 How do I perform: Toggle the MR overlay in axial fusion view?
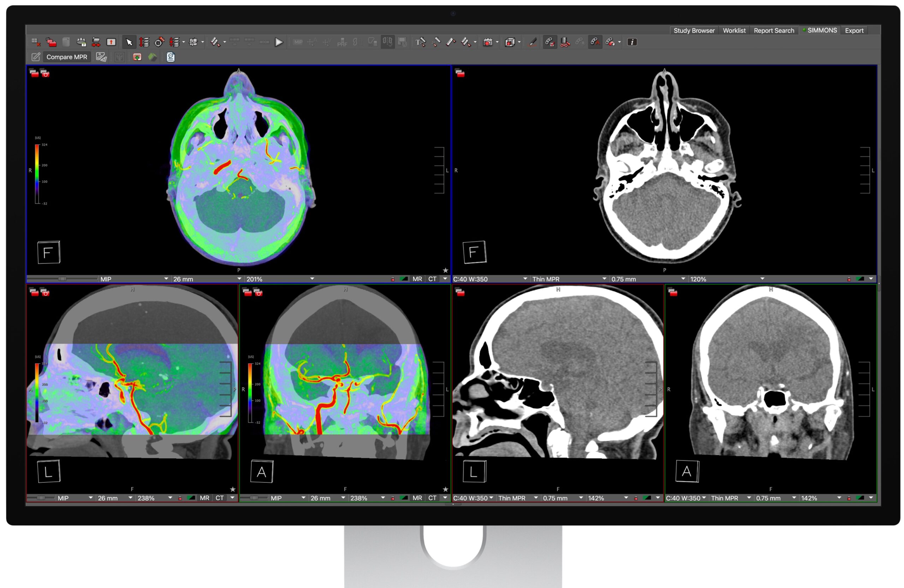coord(417,279)
